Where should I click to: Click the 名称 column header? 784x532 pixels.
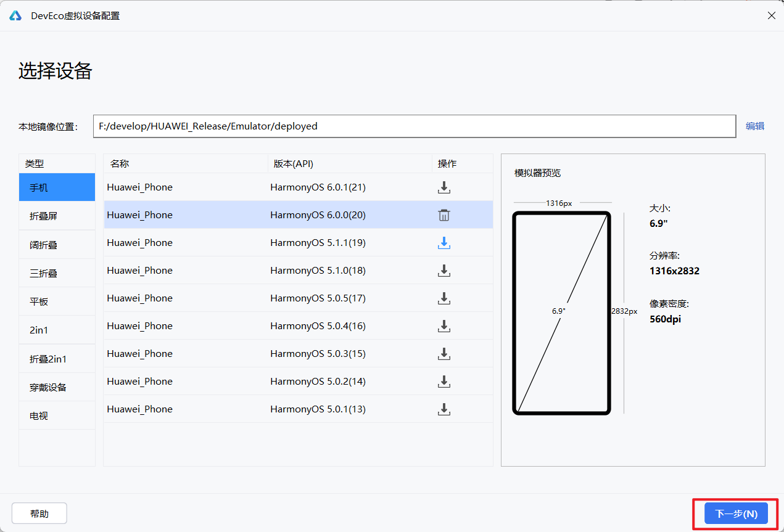[186, 163]
